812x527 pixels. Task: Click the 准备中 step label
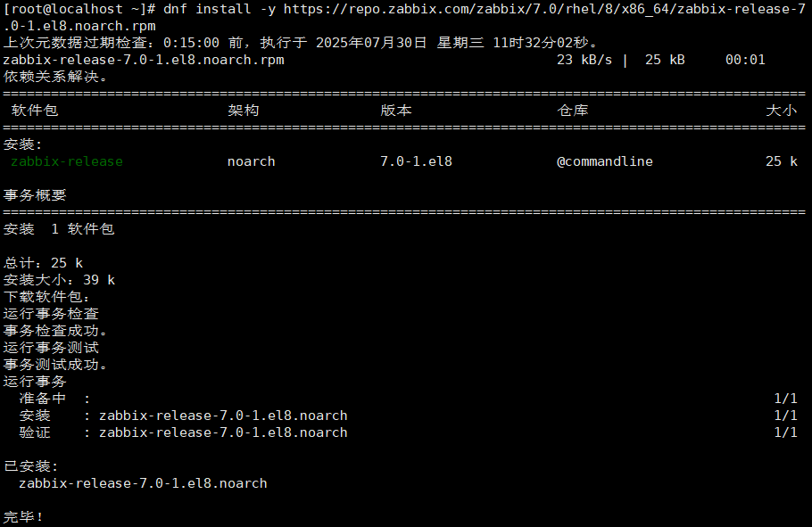coord(43,399)
